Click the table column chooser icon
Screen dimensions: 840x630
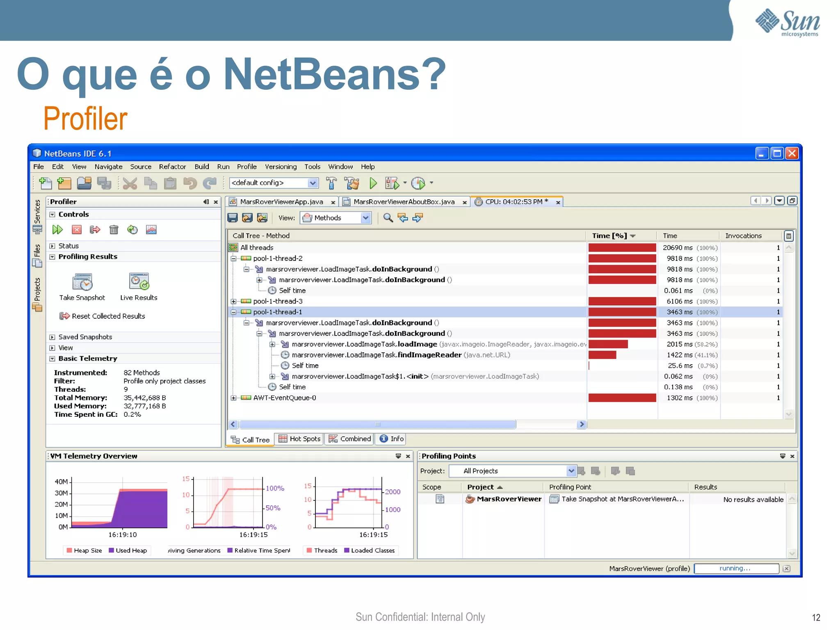[789, 236]
